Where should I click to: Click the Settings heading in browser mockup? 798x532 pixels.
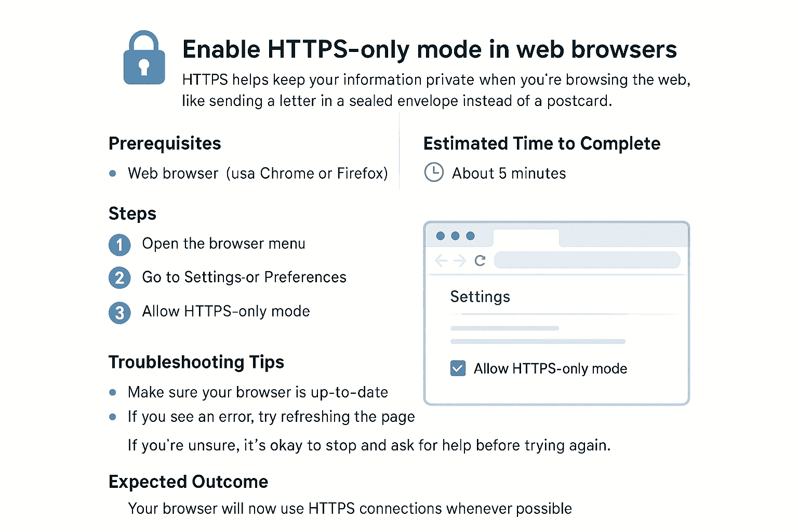tap(480, 297)
